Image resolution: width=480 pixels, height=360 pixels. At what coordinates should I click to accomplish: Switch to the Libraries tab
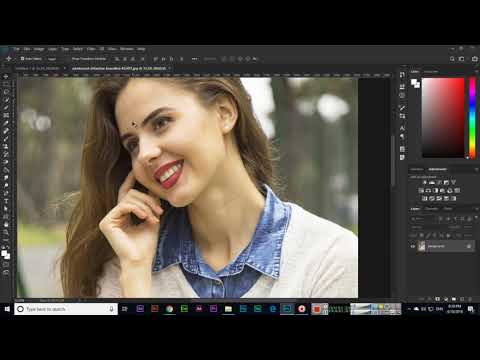click(417, 169)
